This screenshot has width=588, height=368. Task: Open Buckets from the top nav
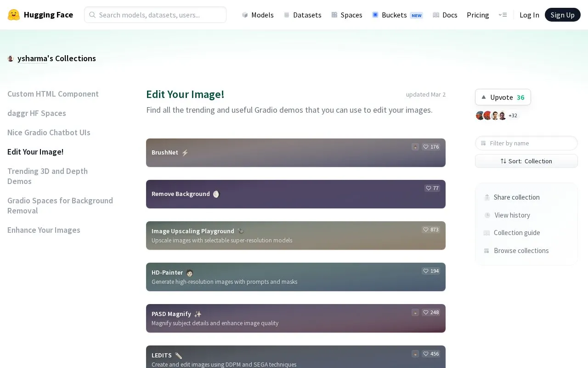pos(397,15)
